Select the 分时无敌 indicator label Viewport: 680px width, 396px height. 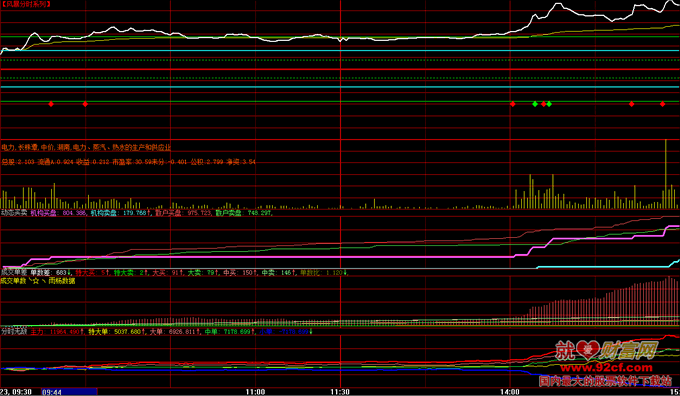click(x=14, y=332)
